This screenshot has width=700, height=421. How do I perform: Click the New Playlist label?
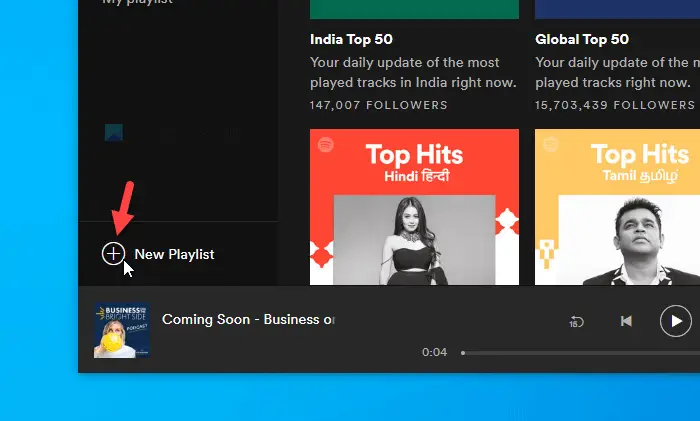174,254
